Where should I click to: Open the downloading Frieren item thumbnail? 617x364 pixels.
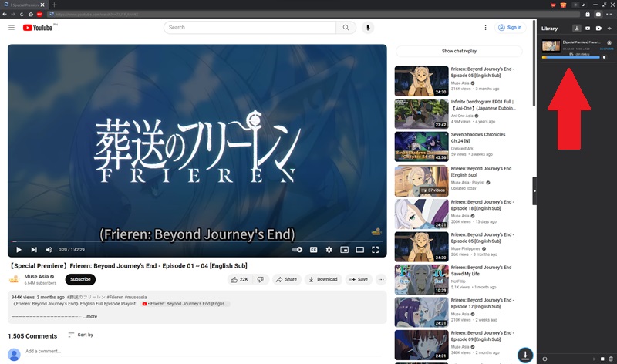click(551, 46)
